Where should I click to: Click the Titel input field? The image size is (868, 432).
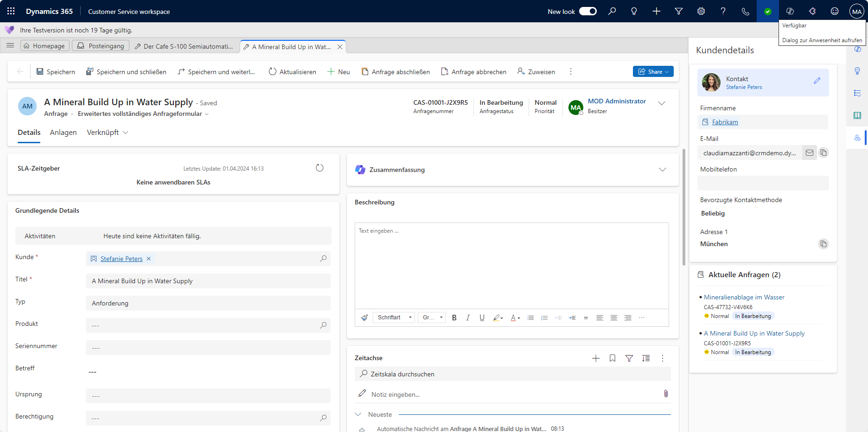click(x=208, y=281)
